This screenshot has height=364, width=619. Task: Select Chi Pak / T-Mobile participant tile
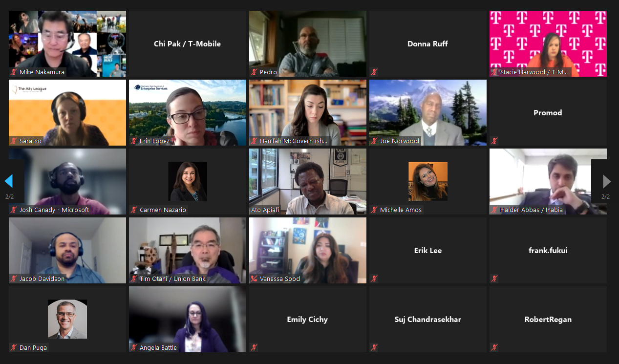188,44
